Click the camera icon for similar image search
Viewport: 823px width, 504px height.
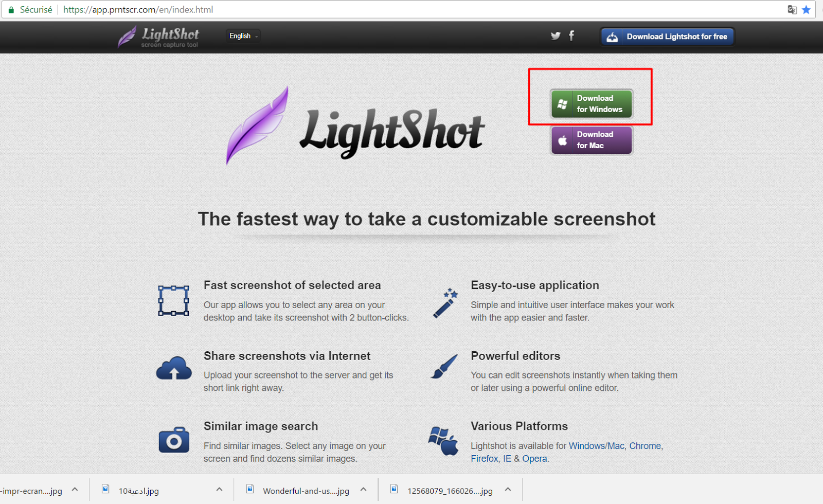[174, 440]
